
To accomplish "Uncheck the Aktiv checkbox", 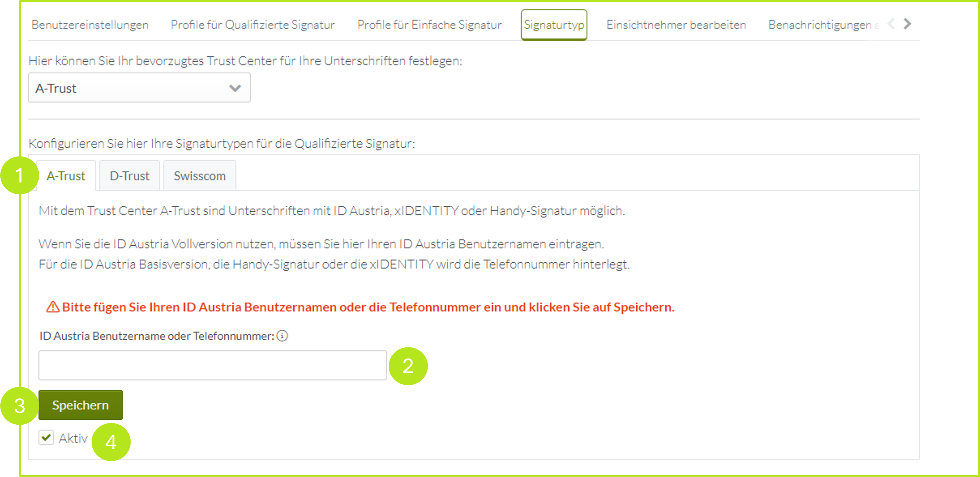I will point(46,438).
